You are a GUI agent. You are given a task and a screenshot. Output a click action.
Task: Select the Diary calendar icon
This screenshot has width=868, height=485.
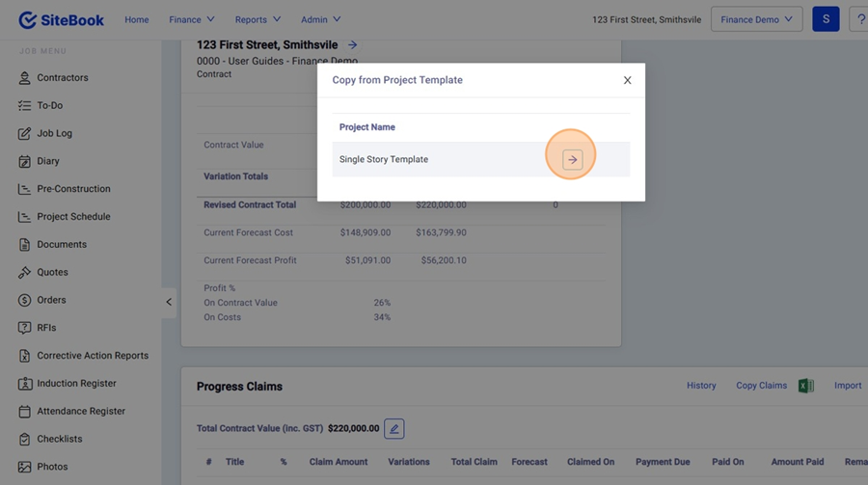[24, 162]
